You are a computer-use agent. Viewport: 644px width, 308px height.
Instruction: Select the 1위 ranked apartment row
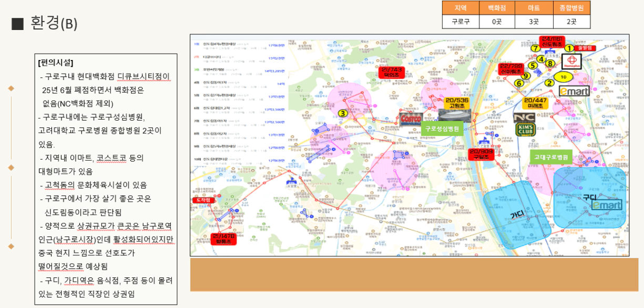pos(239,45)
